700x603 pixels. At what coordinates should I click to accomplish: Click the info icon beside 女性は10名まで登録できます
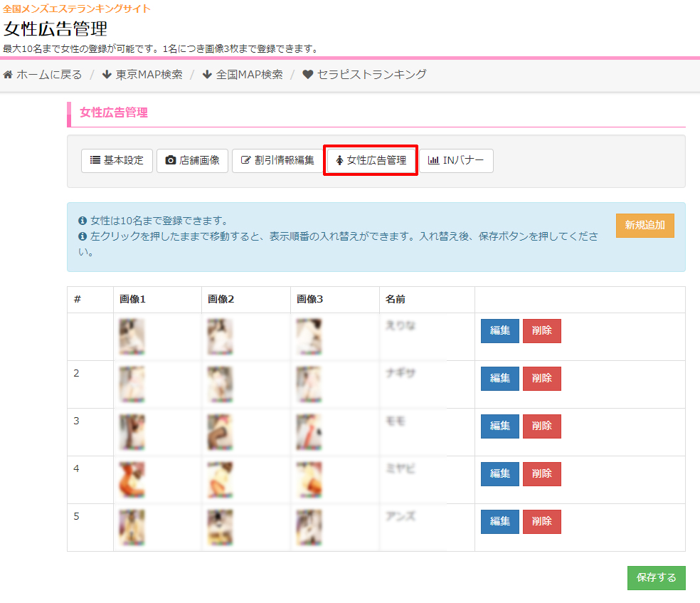[x=83, y=221]
